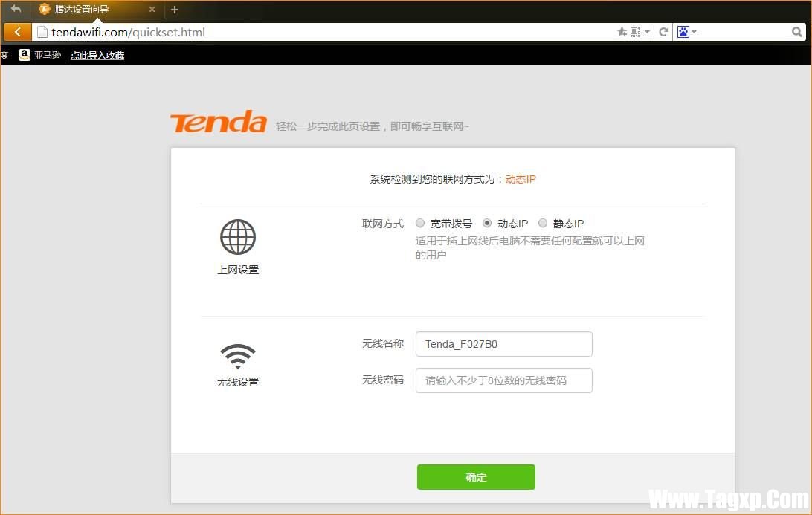Click the 无线密码 label

[x=383, y=380]
